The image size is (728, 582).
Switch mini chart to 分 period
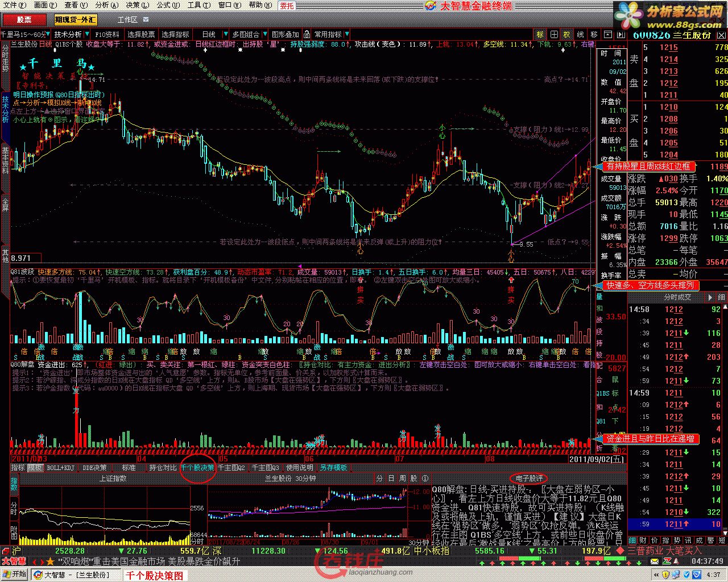click(x=380, y=479)
